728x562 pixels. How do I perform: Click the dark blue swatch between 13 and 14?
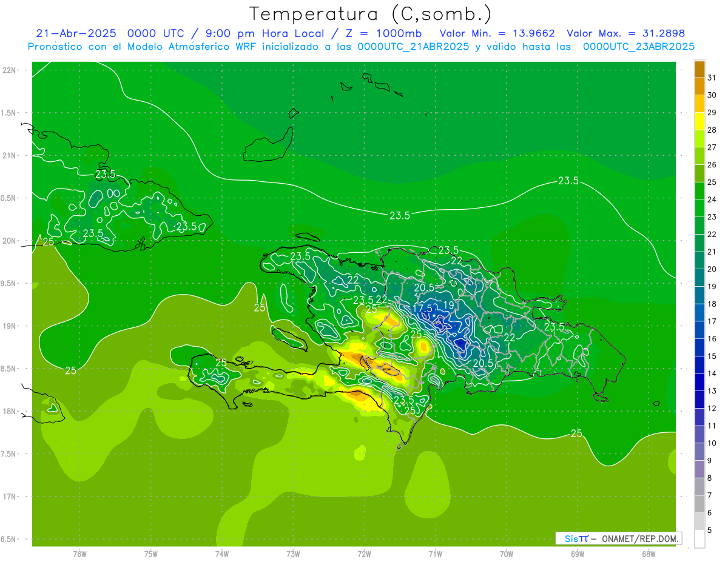tap(699, 382)
